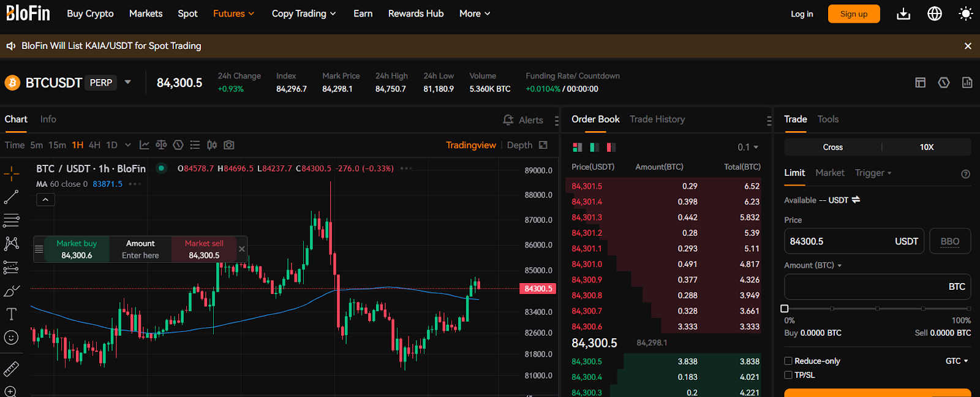
Task: Select the Market order tab
Action: click(x=830, y=173)
